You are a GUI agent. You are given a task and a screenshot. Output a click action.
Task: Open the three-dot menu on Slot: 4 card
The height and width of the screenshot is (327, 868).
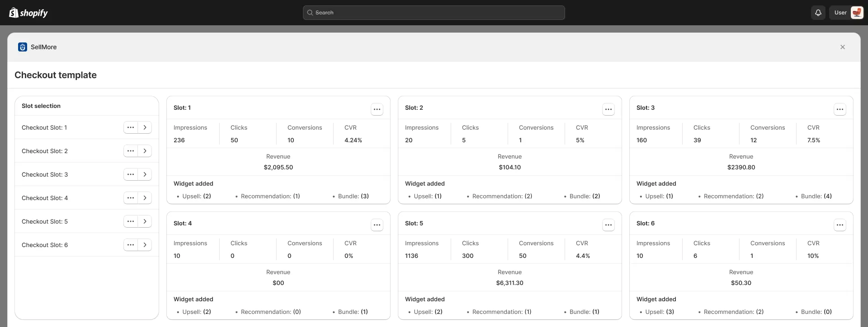click(x=377, y=225)
